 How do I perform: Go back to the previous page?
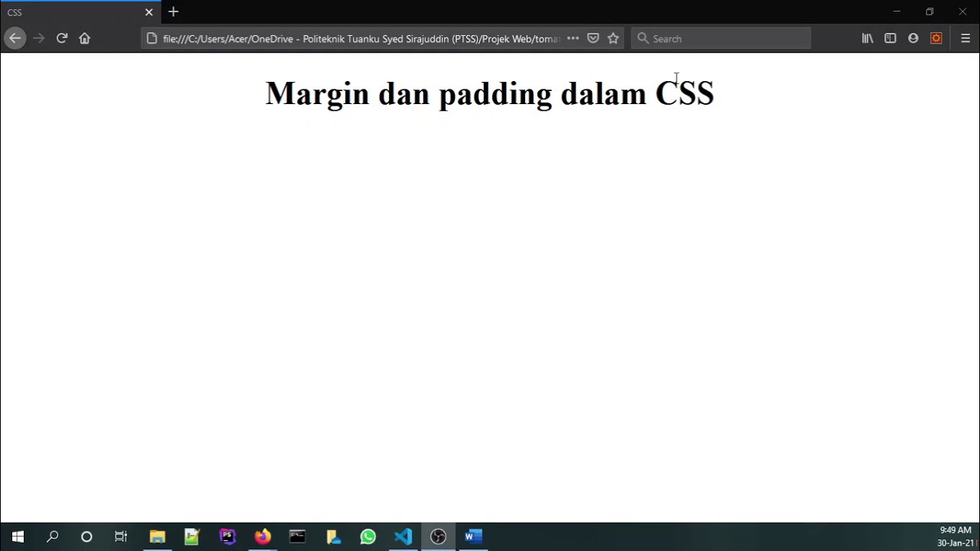point(15,38)
